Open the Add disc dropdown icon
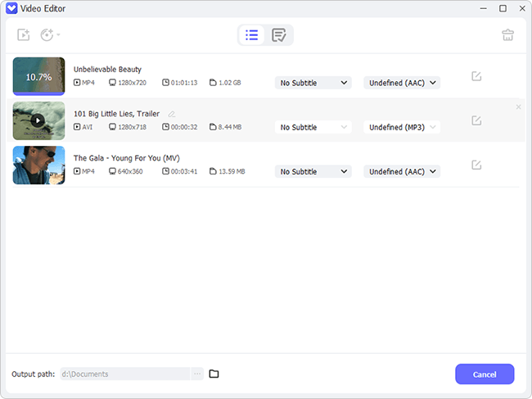 50,34
